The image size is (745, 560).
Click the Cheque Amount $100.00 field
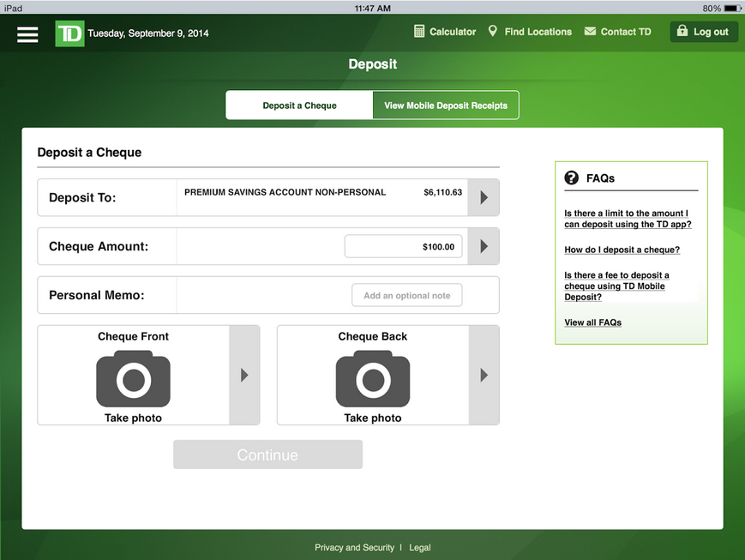[x=404, y=247]
